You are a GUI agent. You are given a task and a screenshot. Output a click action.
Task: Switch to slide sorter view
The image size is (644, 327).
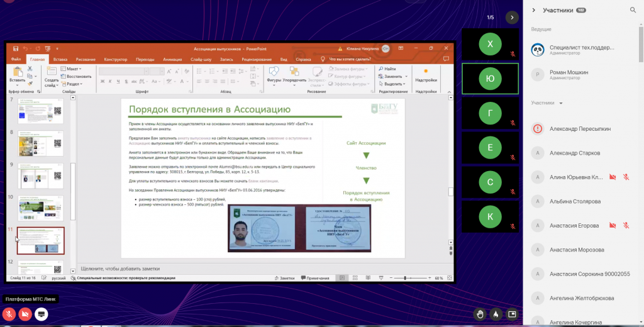coord(355,278)
